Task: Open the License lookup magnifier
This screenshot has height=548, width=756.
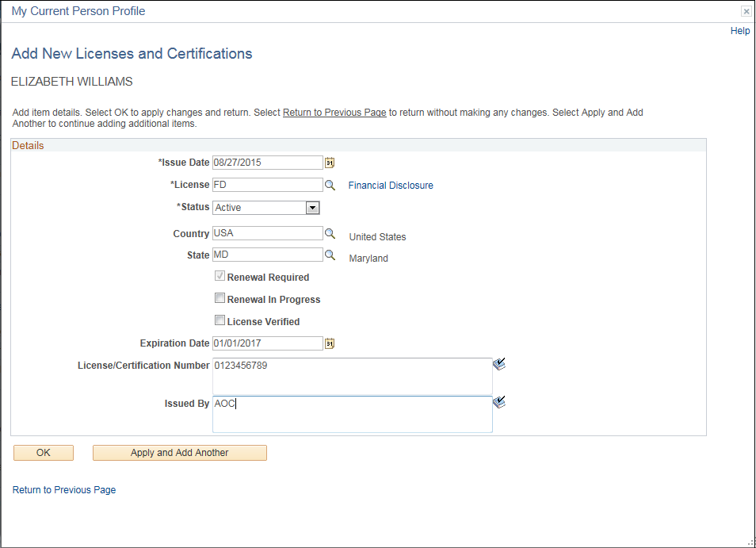Action: point(330,186)
